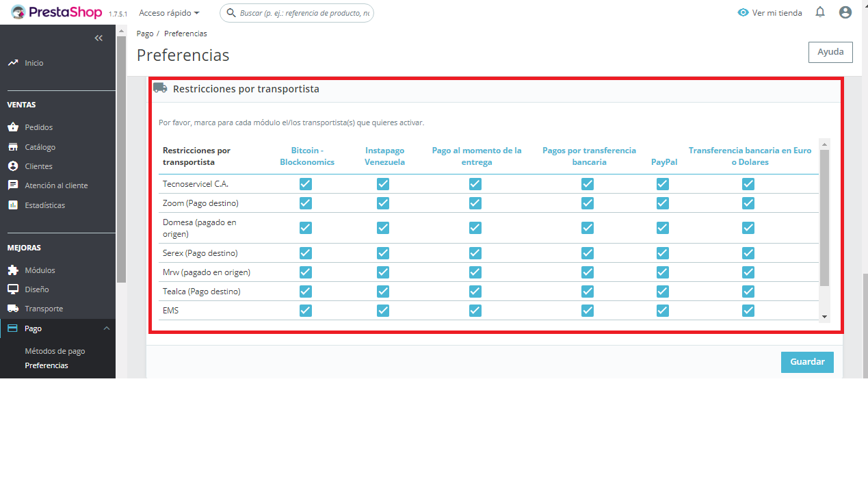This screenshot has height=479, width=868.
Task: Click the eye icon beside Ver mi tienda
Action: 744,13
